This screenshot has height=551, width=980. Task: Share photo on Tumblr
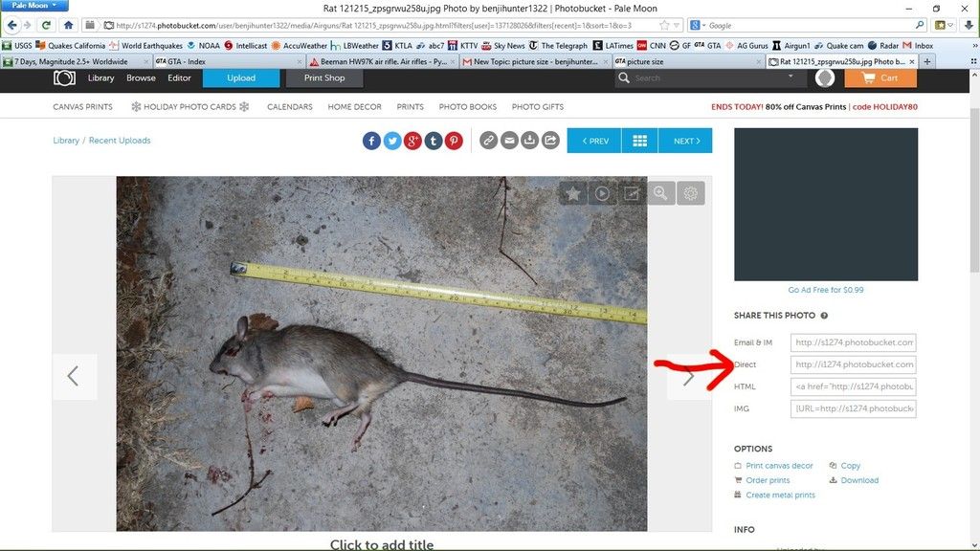[x=434, y=142]
